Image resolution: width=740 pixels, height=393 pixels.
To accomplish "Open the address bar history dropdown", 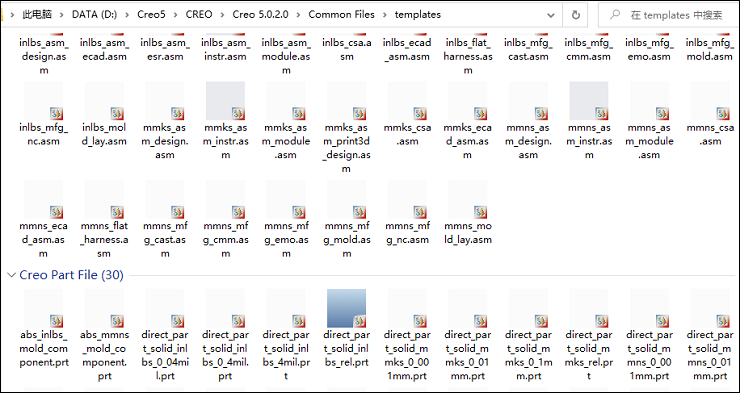I will [550, 15].
